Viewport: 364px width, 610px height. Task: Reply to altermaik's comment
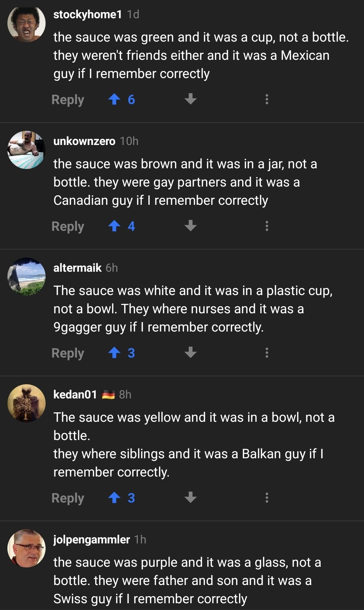[x=68, y=353]
